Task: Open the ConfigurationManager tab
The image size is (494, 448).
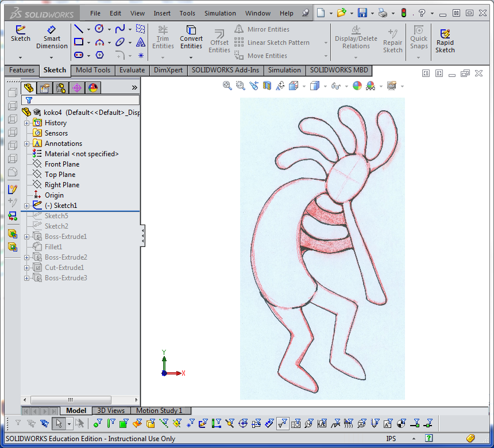Action: click(61, 88)
